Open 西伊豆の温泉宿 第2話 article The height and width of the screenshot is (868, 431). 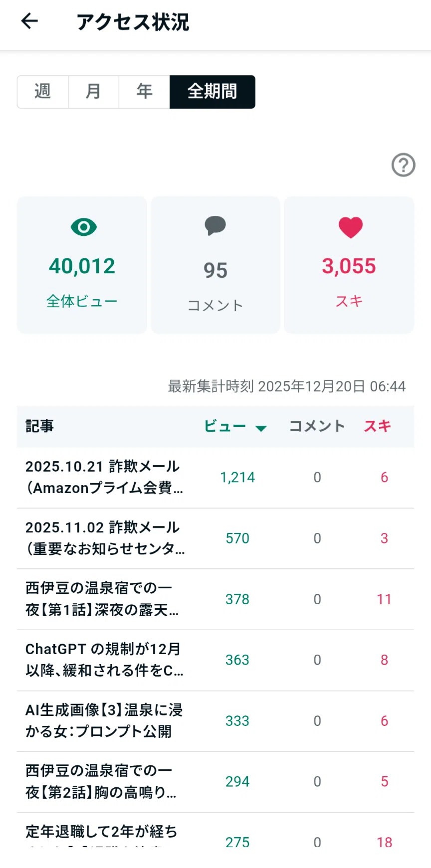click(215, 782)
